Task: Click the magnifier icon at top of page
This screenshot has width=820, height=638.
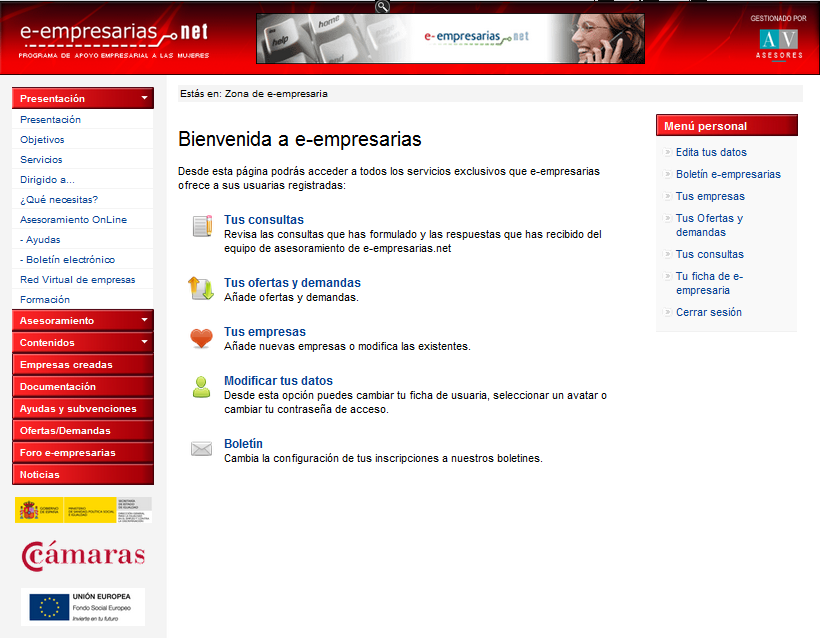Action: click(382, 6)
